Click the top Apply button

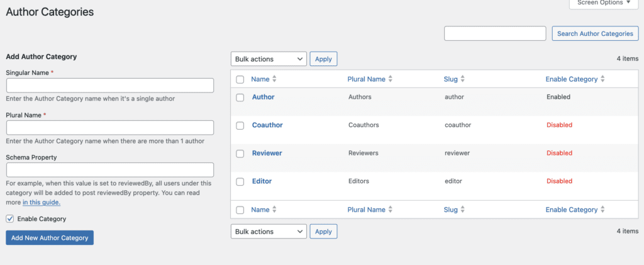click(x=323, y=59)
